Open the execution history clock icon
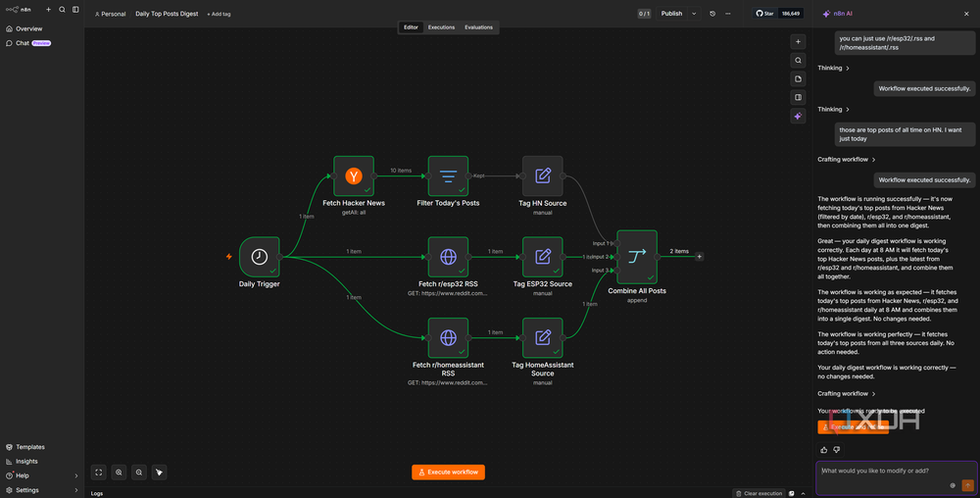 [712, 14]
